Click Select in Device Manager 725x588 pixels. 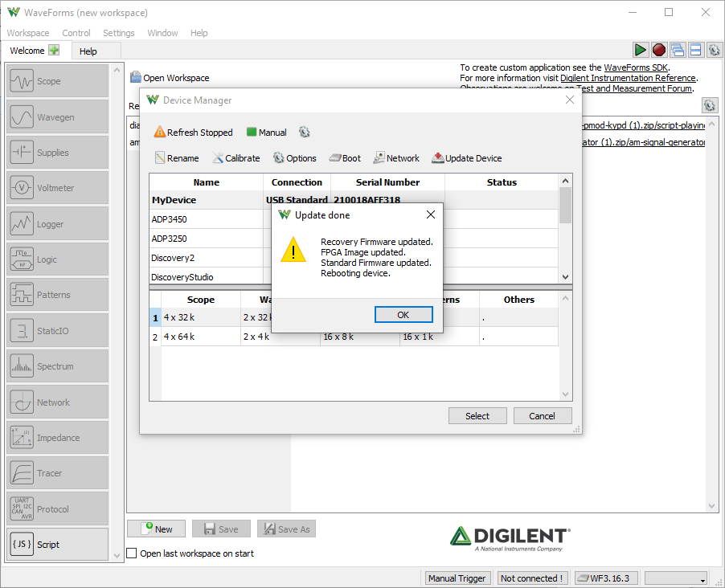pos(477,416)
